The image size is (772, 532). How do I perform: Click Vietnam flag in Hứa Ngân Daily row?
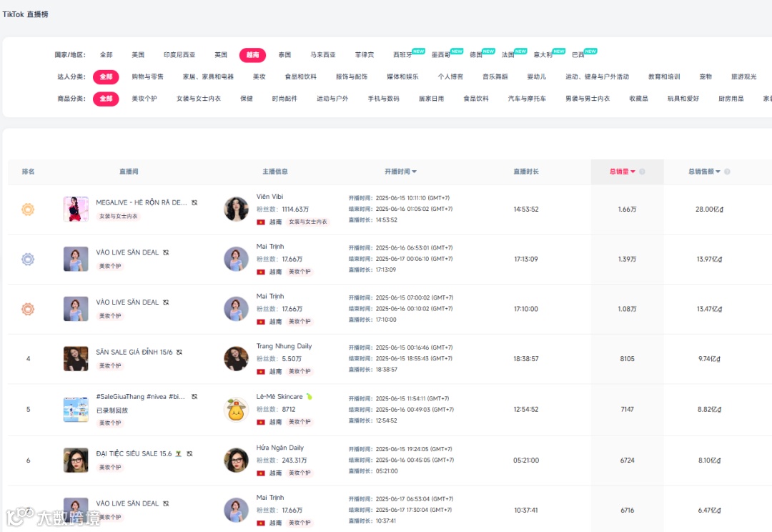[261, 473]
